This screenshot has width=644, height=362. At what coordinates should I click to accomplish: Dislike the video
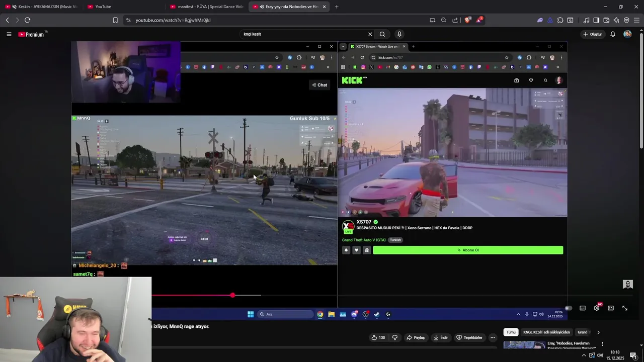click(x=395, y=337)
